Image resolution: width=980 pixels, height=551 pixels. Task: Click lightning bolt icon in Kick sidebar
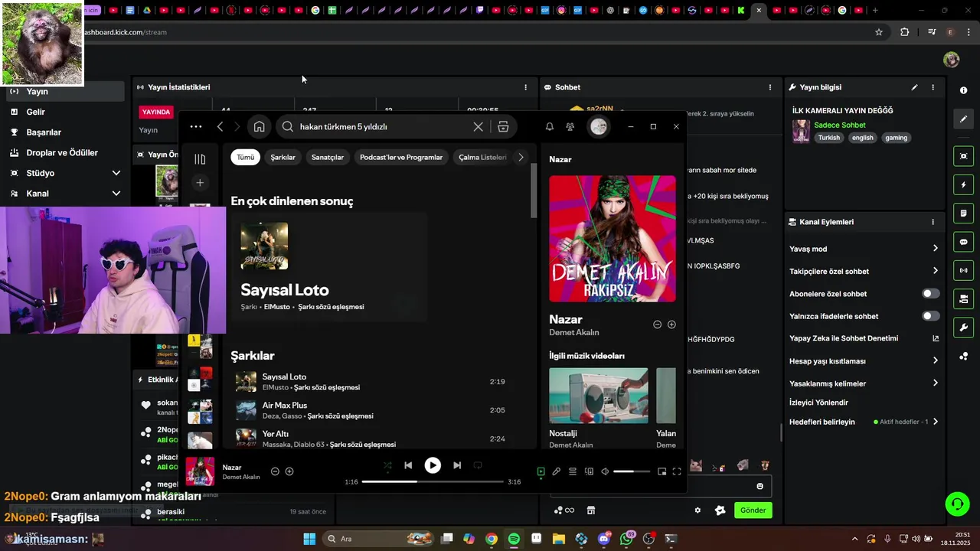tap(963, 185)
